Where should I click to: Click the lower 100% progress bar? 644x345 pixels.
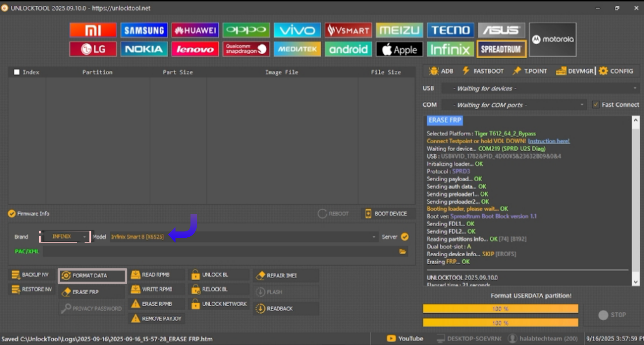click(x=501, y=323)
